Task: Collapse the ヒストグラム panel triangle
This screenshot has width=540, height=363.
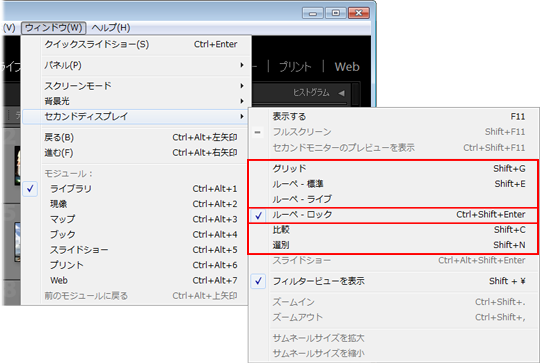Action: 341,93
